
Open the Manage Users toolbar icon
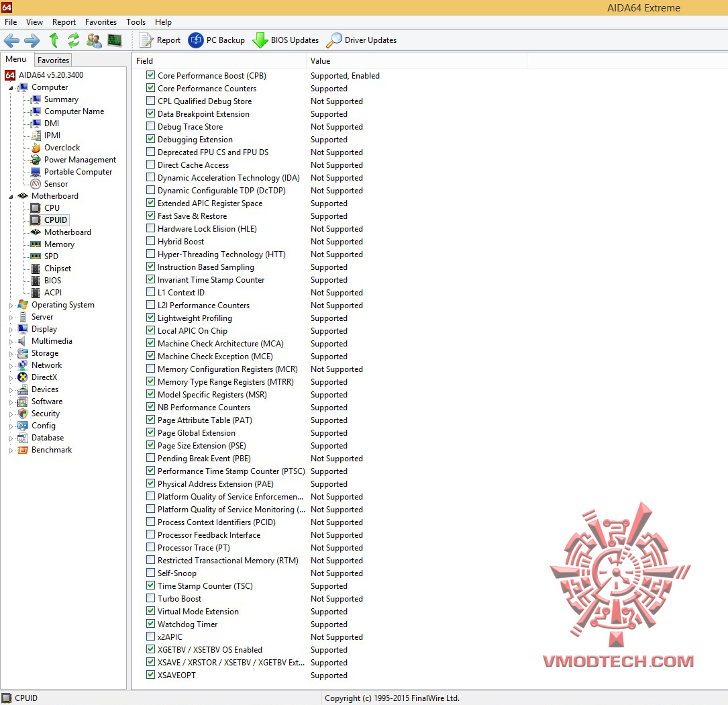[94, 40]
